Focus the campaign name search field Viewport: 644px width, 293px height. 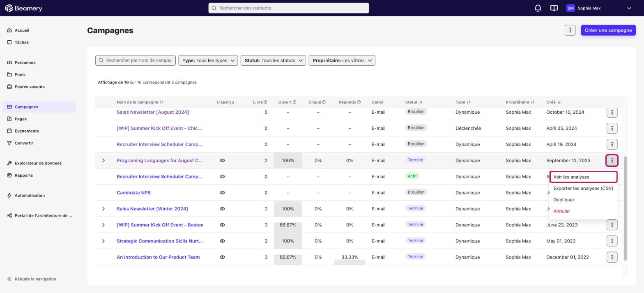[x=136, y=60]
